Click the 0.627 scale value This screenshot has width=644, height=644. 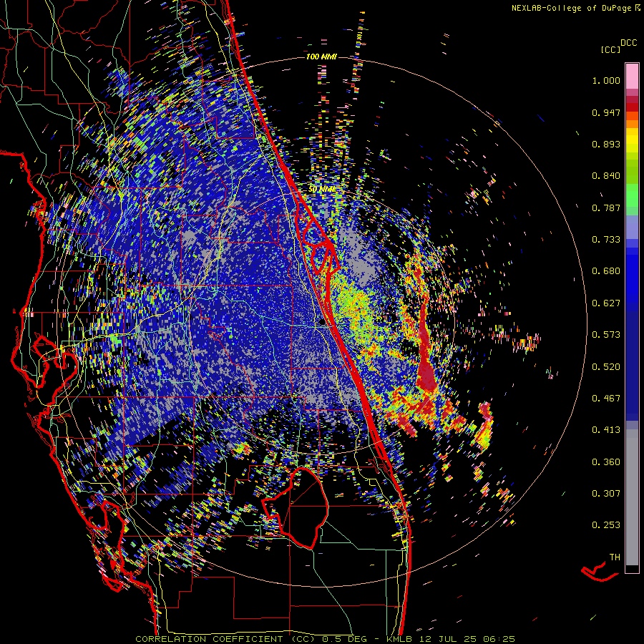click(606, 303)
